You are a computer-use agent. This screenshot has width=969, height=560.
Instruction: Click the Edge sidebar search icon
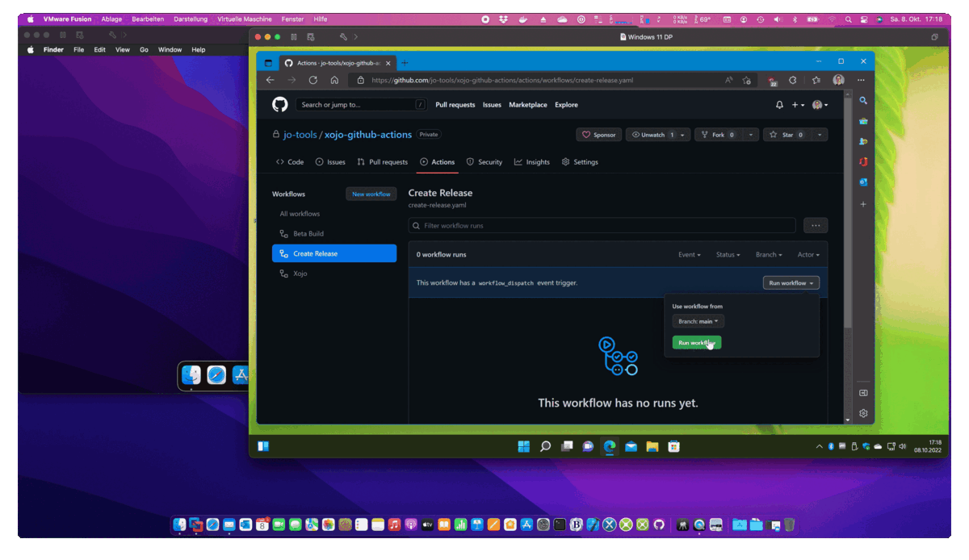863,101
